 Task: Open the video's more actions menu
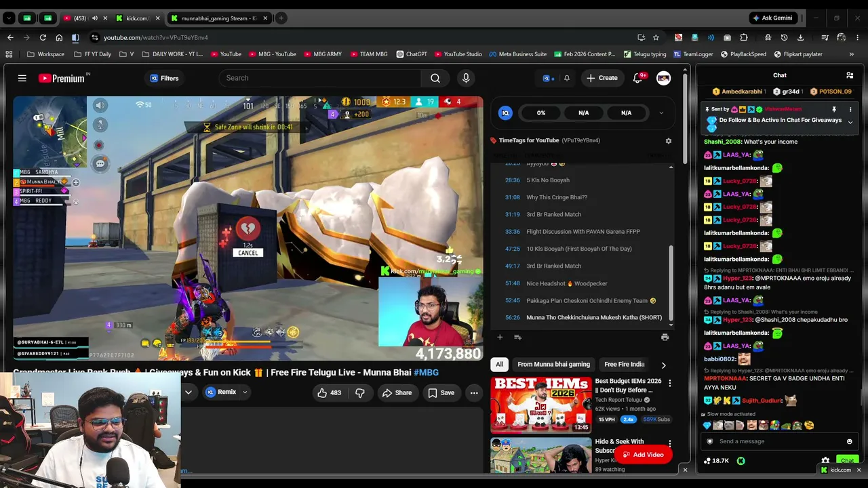[x=474, y=392]
